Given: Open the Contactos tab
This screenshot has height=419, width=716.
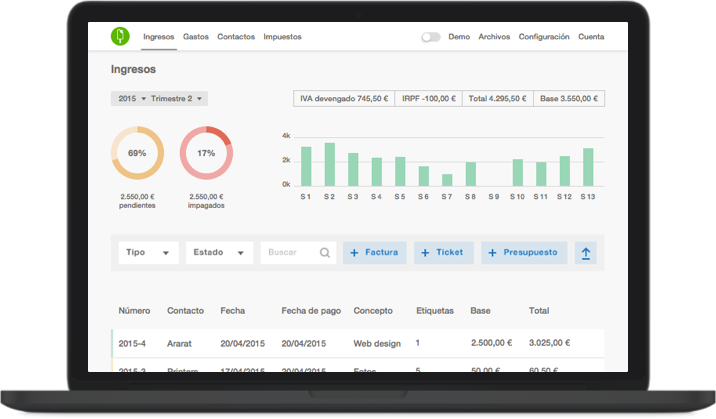Looking at the screenshot, I should (x=236, y=37).
